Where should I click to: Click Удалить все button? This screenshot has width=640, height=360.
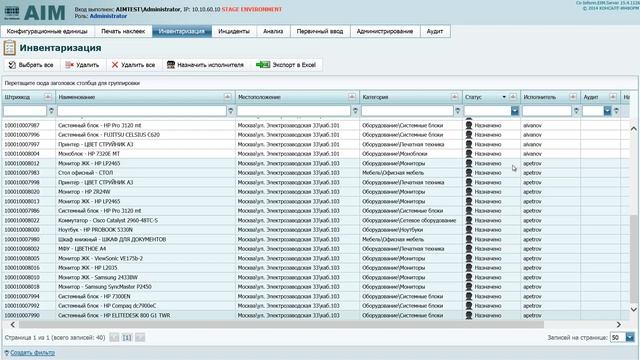pyautogui.click(x=133, y=65)
